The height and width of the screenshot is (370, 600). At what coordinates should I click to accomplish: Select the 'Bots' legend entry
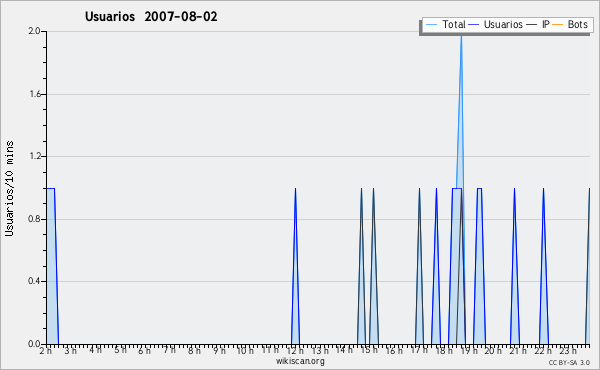570,24
